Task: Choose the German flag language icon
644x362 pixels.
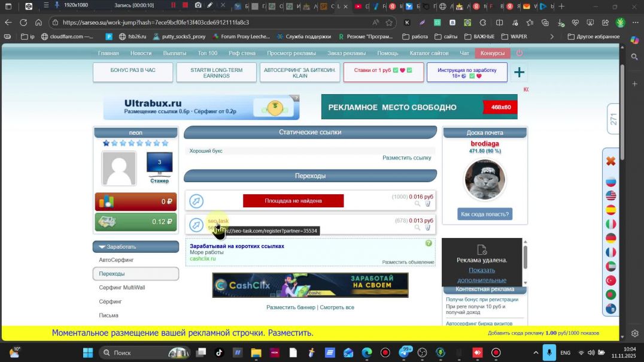Action: coord(610,238)
